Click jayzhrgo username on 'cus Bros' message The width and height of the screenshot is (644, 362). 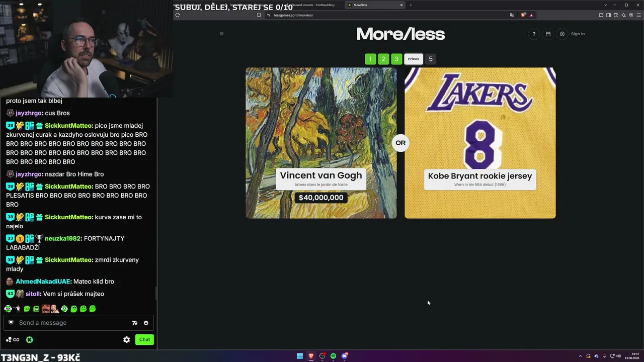pos(29,113)
